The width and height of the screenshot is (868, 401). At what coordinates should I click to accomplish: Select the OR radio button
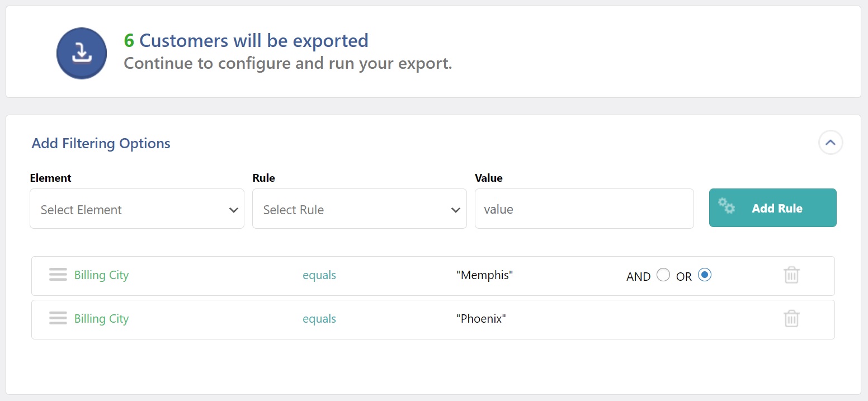(x=705, y=275)
